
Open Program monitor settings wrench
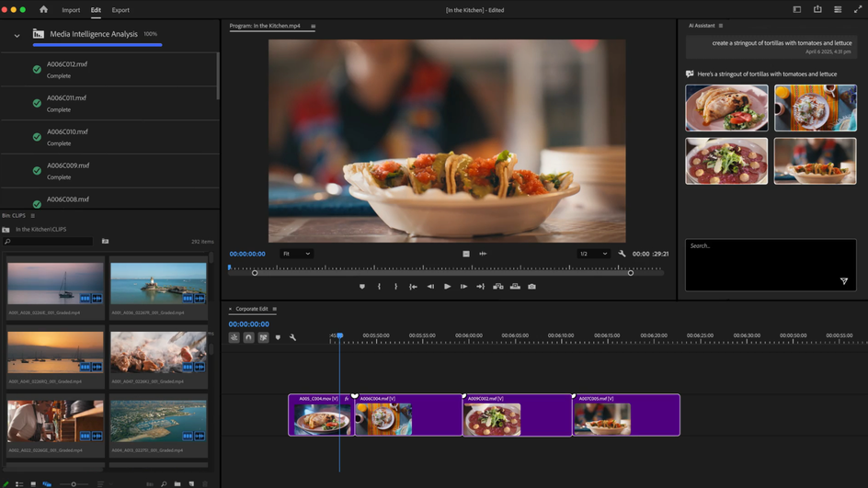click(622, 254)
